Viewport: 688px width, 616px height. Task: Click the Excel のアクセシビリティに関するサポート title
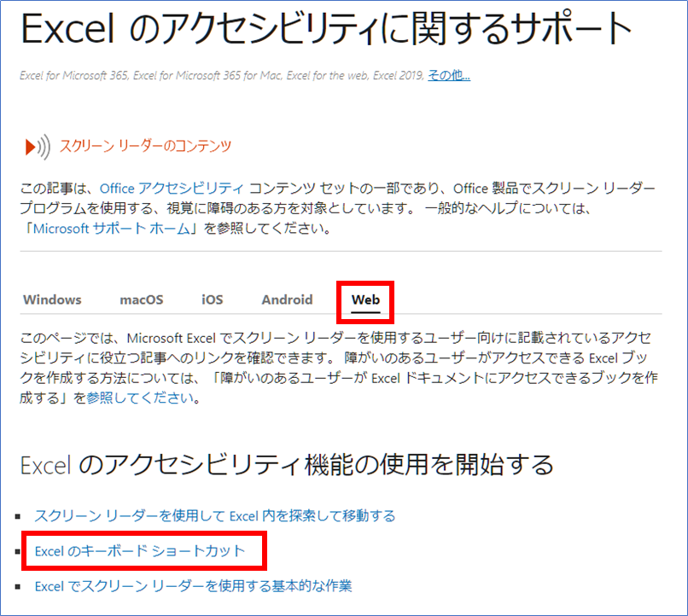click(x=326, y=28)
